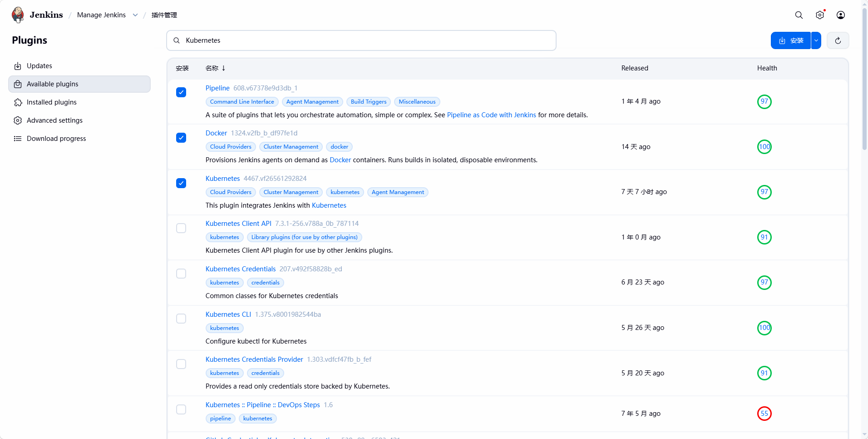Check the Kubernetes Client API checkbox
The image size is (868, 439).
pyautogui.click(x=181, y=228)
